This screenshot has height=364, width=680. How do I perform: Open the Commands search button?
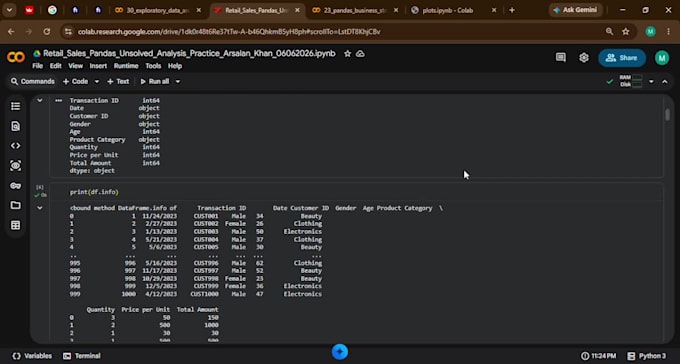[x=33, y=82]
